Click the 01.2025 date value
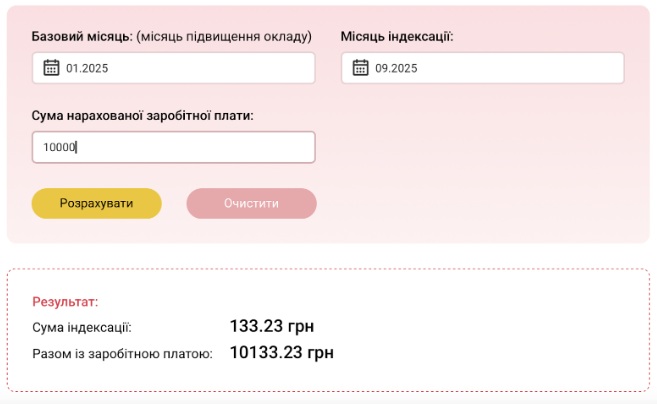Viewport: 657px width, 404px height. pyautogui.click(x=87, y=68)
